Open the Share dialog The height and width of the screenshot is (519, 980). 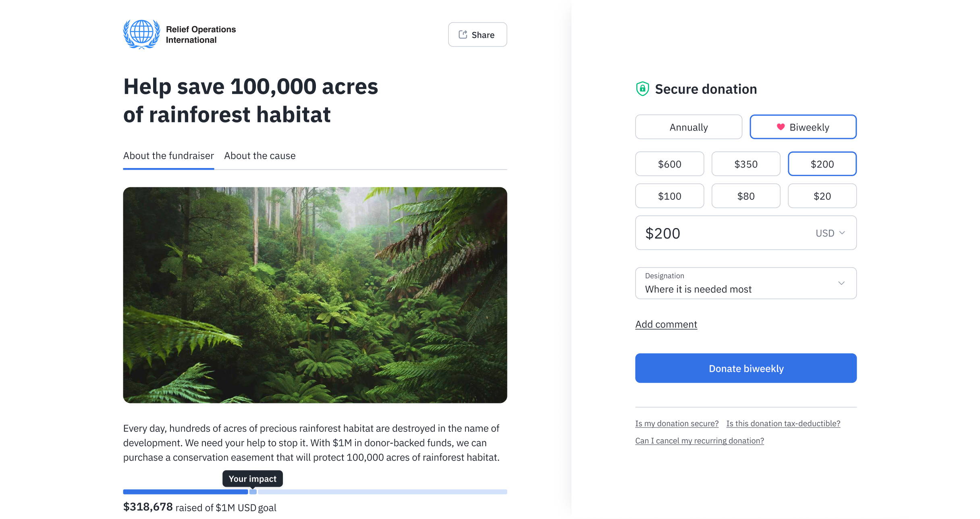pos(478,35)
